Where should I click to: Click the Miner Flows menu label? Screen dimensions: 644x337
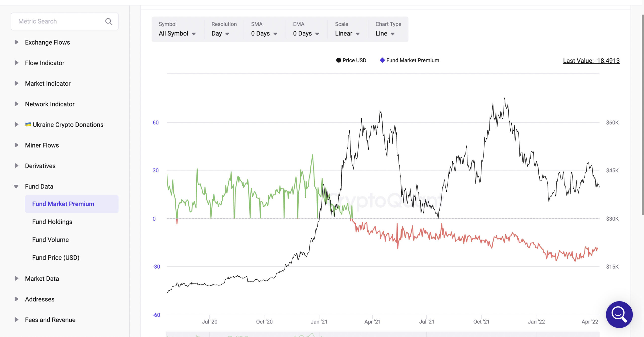tap(42, 145)
